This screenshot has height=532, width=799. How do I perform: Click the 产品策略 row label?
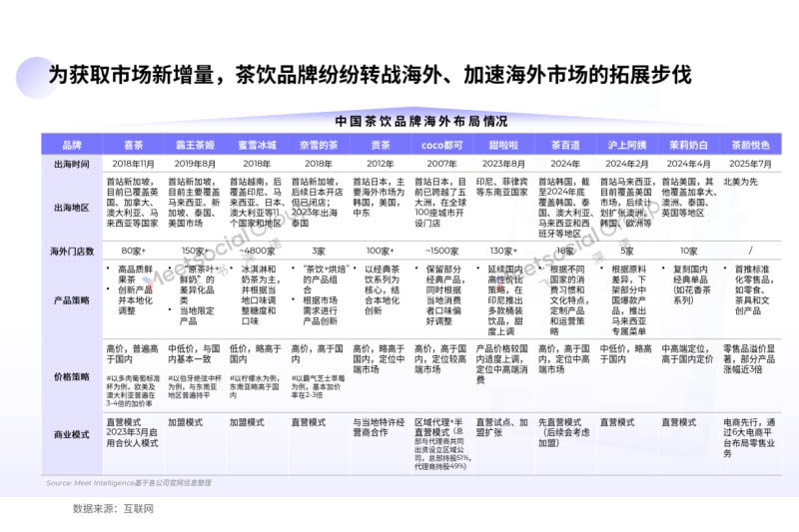point(71,297)
